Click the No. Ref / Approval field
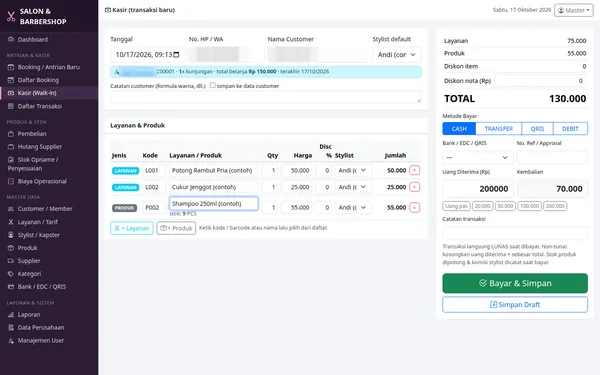600x375 pixels. pyautogui.click(x=552, y=157)
